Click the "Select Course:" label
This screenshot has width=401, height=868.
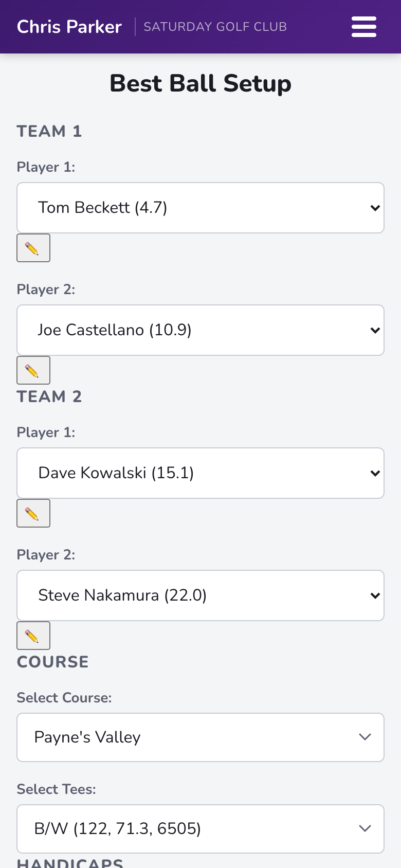(64, 698)
